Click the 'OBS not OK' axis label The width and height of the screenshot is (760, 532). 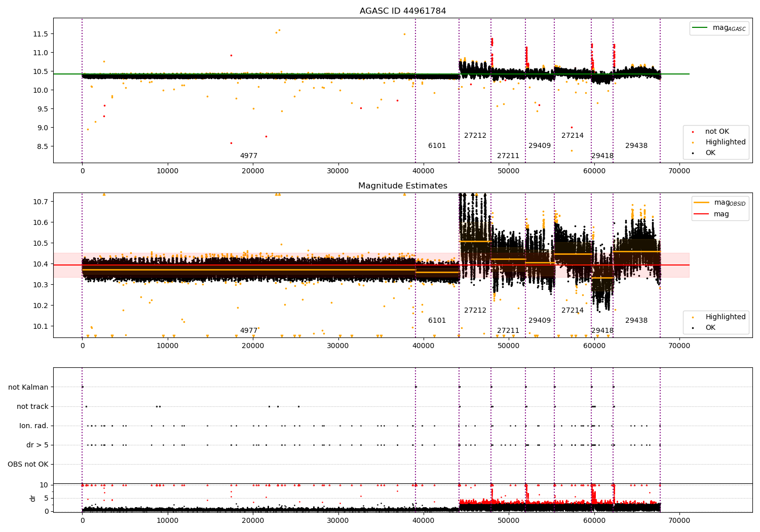point(28,465)
